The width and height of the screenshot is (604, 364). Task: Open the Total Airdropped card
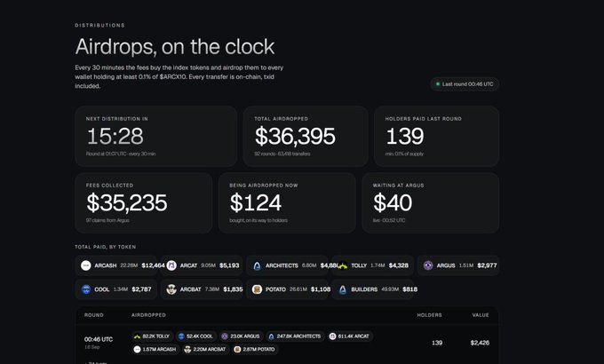306,137
